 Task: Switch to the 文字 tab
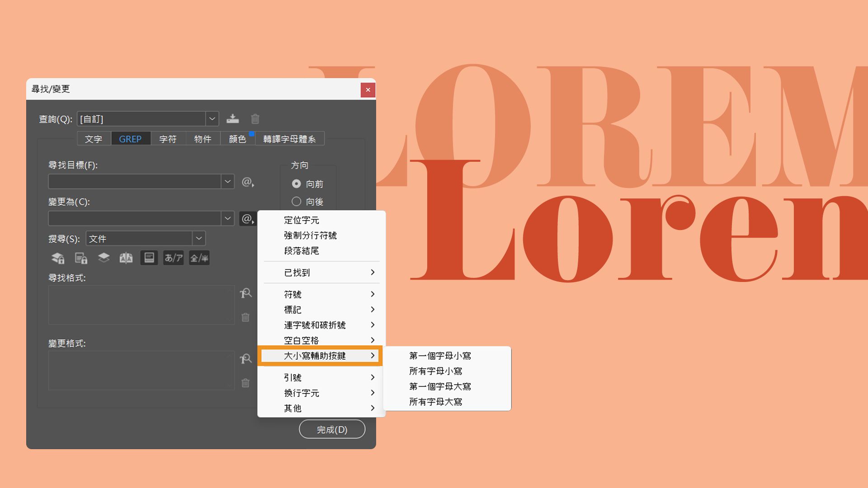pyautogui.click(x=94, y=139)
